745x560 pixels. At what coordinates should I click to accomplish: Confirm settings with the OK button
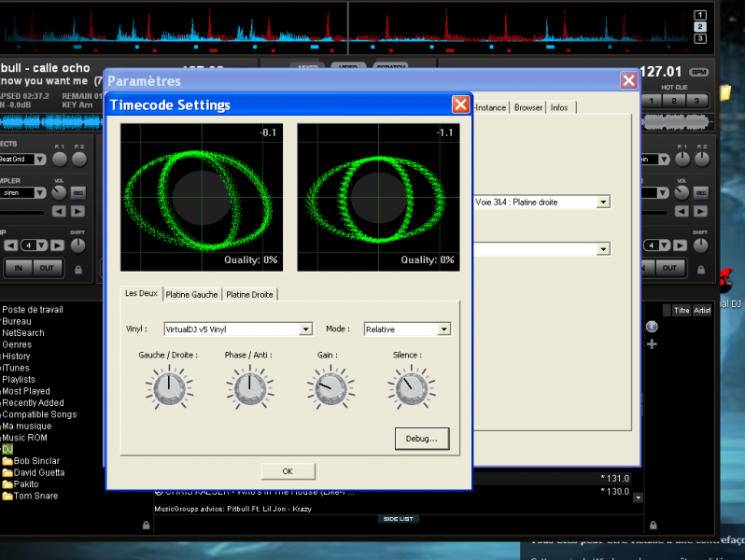(288, 470)
